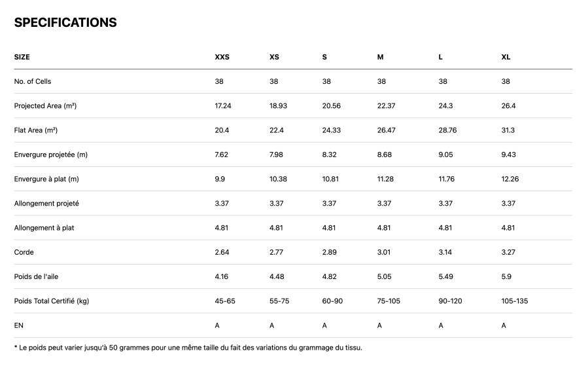Click the XL size column header
The width and height of the screenshot is (588, 368).
[x=506, y=57]
